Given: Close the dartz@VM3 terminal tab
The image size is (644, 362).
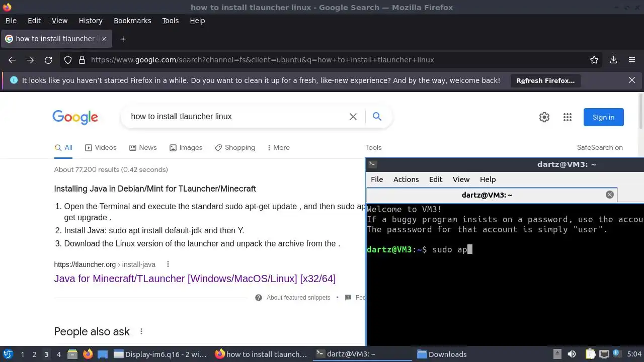Looking at the screenshot, I should click(610, 195).
